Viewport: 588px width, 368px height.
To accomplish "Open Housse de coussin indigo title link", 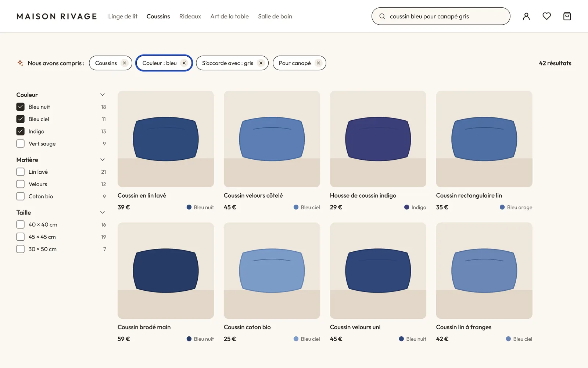I will coord(363,195).
